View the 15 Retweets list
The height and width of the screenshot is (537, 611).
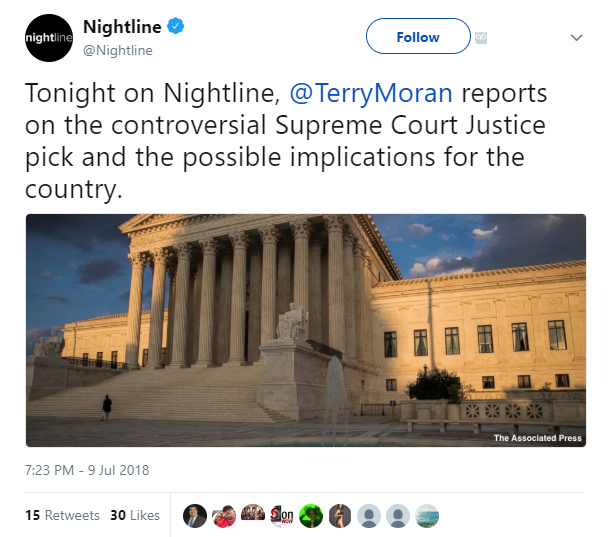[x=62, y=515]
